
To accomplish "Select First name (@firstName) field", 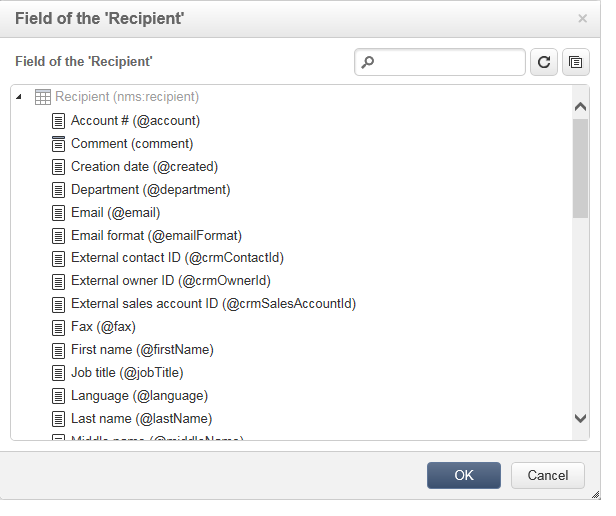I will [x=142, y=350].
